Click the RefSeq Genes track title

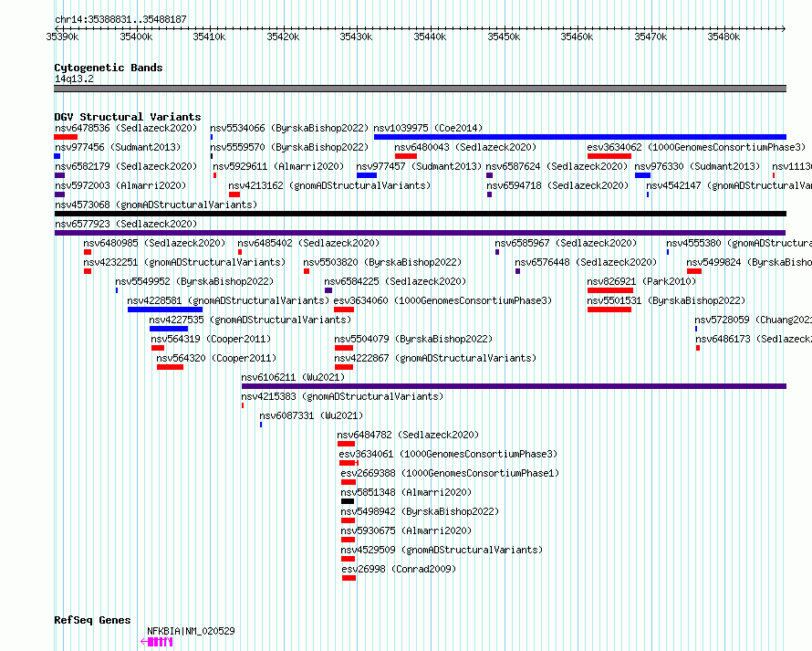click(x=92, y=620)
